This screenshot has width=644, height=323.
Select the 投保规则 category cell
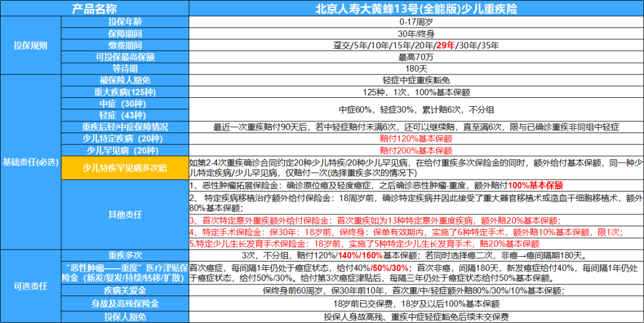click(x=30, y=45)
